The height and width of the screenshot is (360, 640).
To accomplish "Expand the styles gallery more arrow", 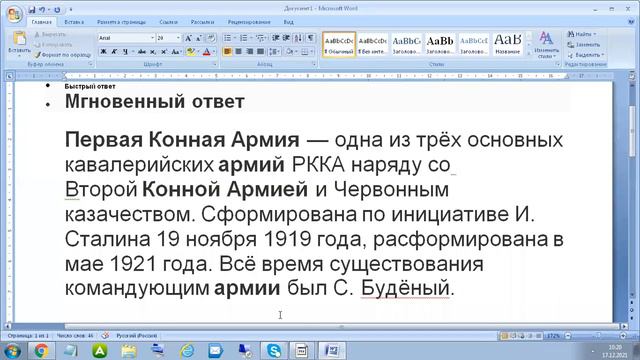I will point(529,53).
